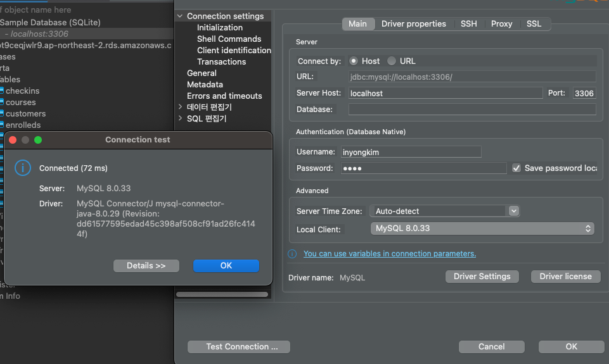
Task: Open the Proxy tab
Action: click(501, 24)
